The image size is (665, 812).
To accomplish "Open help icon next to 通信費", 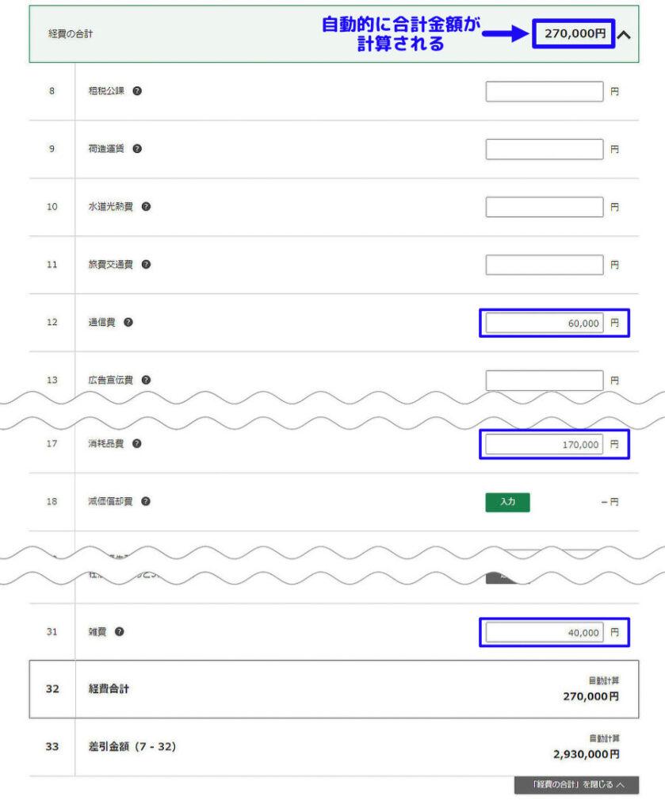I will point(128,322).
